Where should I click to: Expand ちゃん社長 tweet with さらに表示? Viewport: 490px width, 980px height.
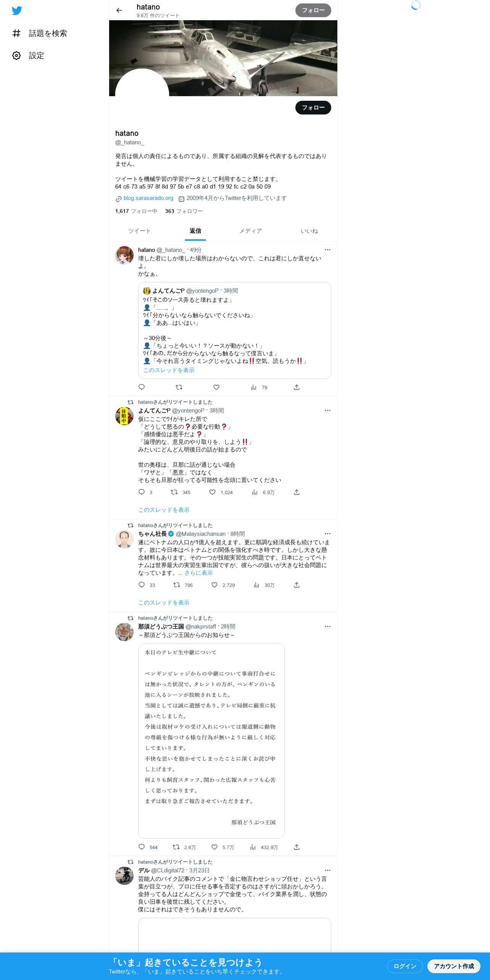198,573
